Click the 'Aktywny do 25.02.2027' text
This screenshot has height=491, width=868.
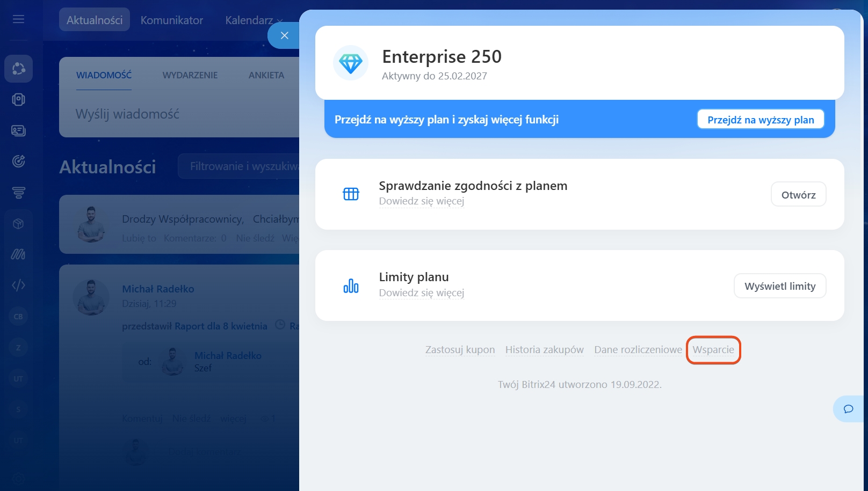click(x=435, y=76)
